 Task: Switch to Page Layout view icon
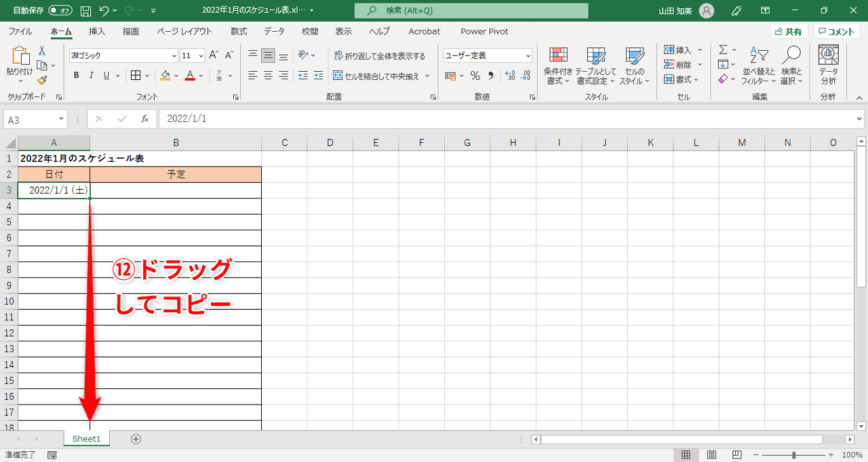tap(711, 455)
